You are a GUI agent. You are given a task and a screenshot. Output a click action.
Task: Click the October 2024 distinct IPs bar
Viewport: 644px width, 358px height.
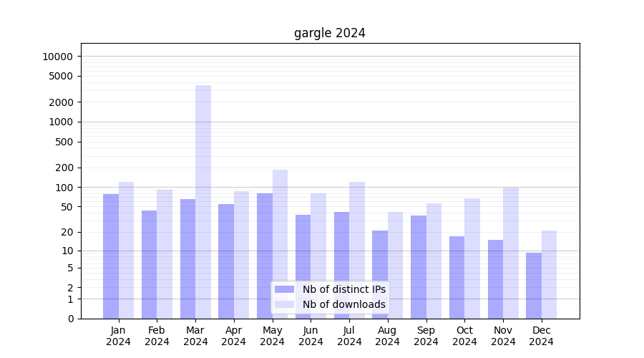457,277
